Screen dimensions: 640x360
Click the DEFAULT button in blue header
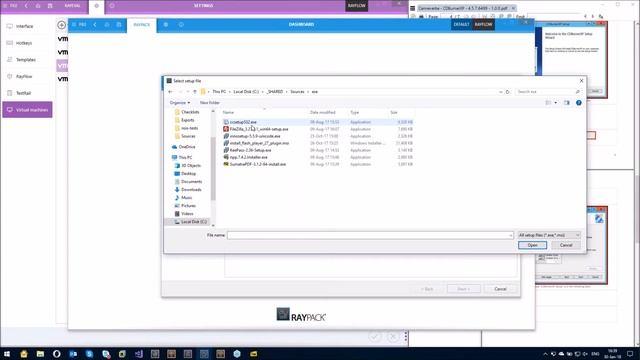(461, 24)
